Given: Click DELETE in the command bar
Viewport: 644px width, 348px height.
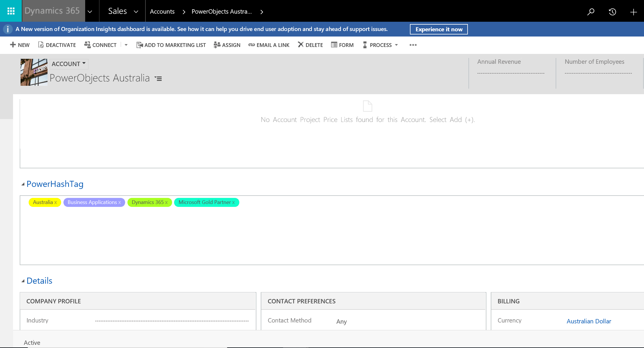Looking at the screenshot, I should tap(310, 45).
